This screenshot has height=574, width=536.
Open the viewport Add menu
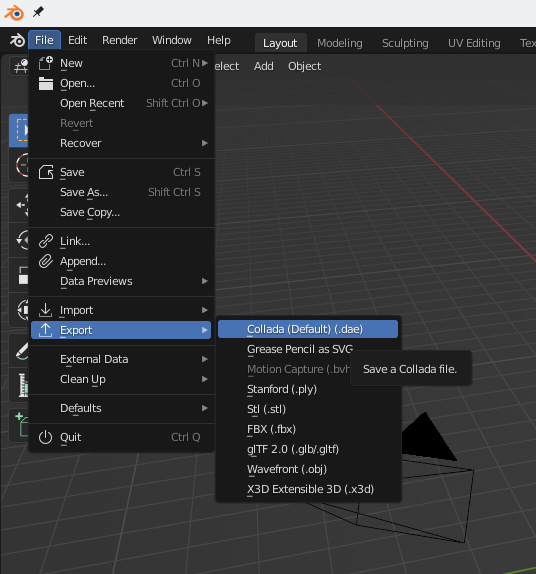264,66
